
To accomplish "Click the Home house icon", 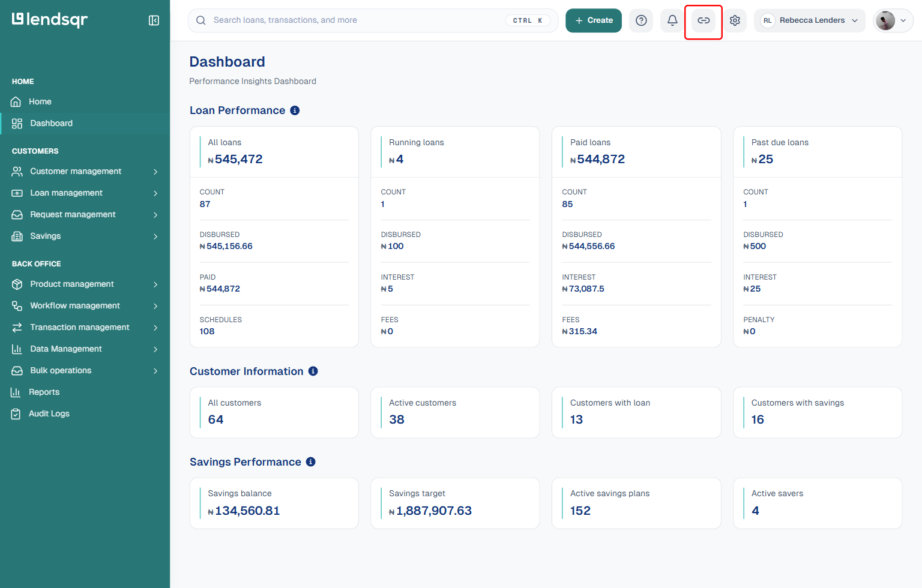I will click(16, 102).
